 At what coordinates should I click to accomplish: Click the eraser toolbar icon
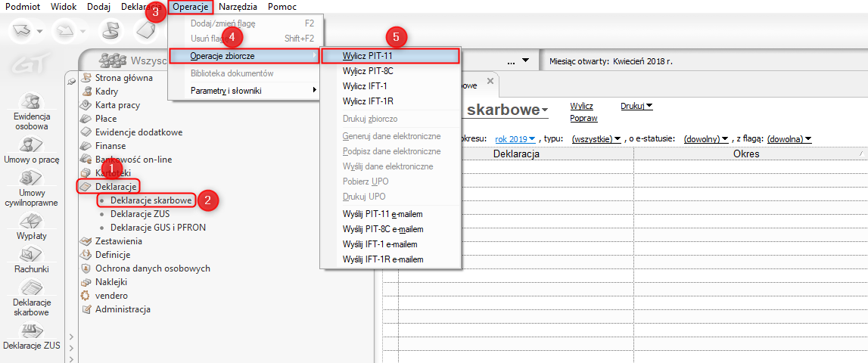(x=147, y=31)
